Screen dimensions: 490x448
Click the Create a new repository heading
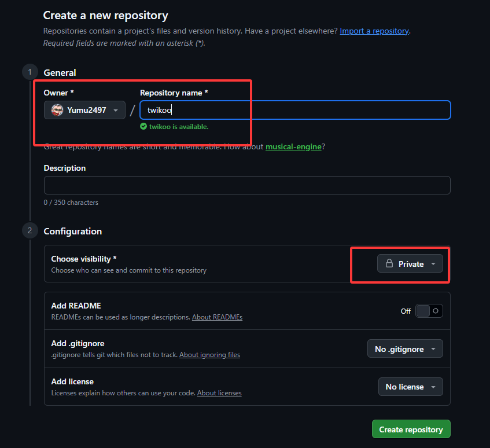105,16
